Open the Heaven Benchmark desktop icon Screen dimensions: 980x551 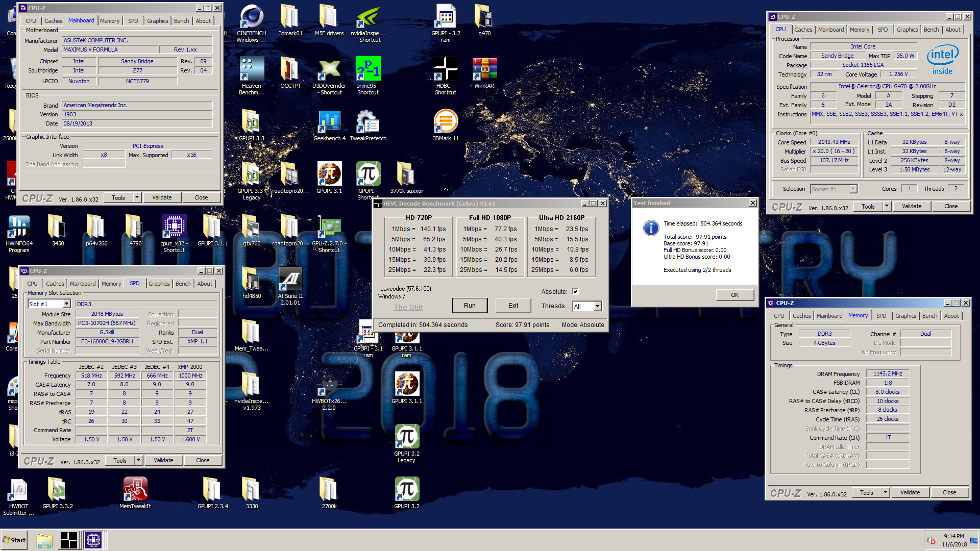[x=252, y=76]
